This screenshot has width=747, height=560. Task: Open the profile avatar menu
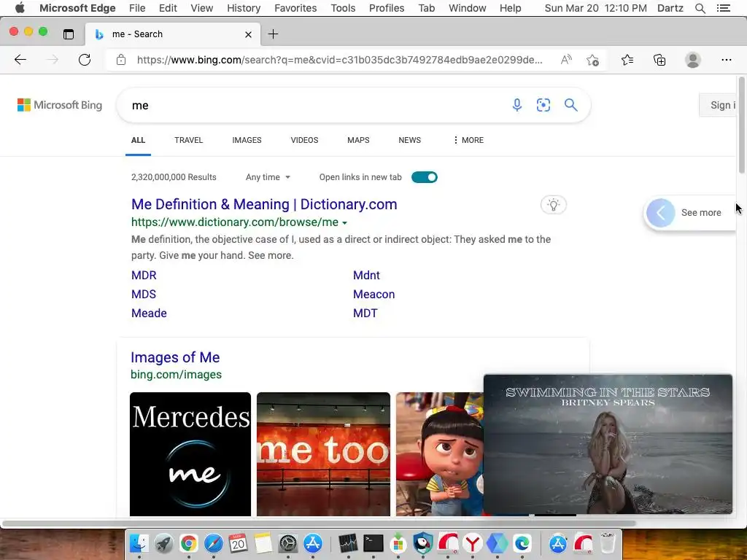tap(693, 60)
